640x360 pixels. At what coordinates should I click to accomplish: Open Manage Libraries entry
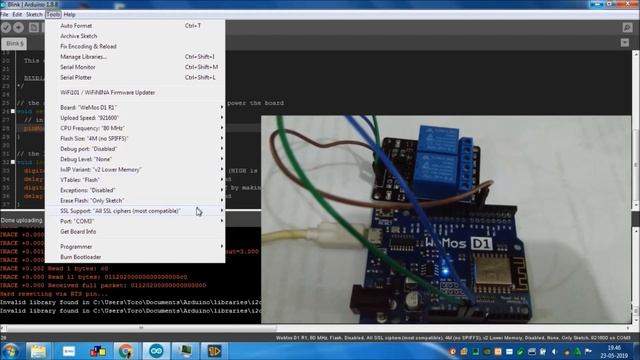[135, 57]
